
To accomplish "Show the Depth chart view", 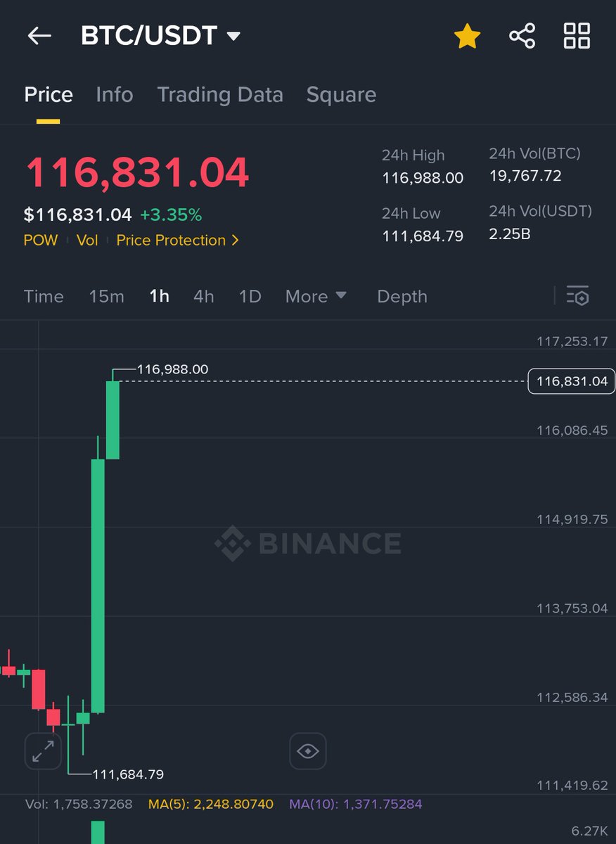I will [402, 296].
